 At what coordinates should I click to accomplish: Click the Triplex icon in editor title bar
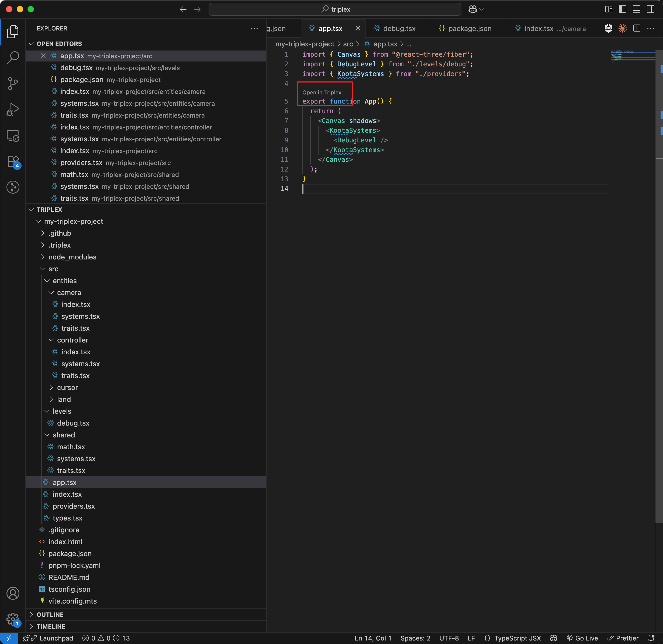click(608, 28)
